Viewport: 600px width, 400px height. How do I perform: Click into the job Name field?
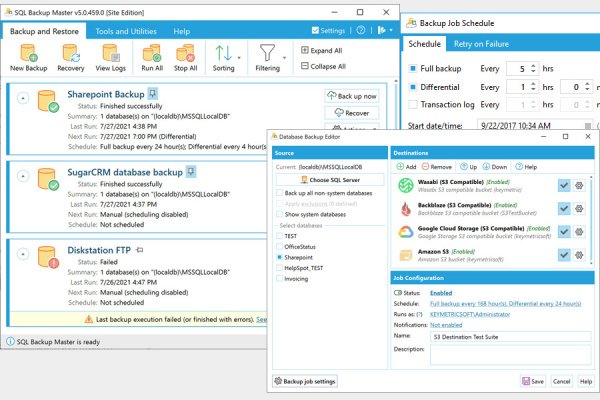coord(510,337)
